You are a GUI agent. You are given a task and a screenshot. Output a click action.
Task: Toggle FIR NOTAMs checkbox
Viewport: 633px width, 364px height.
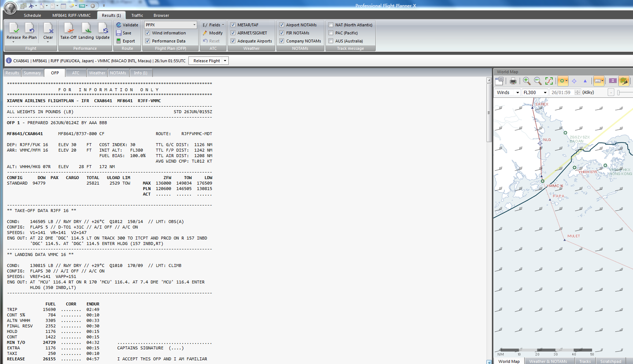281,33
